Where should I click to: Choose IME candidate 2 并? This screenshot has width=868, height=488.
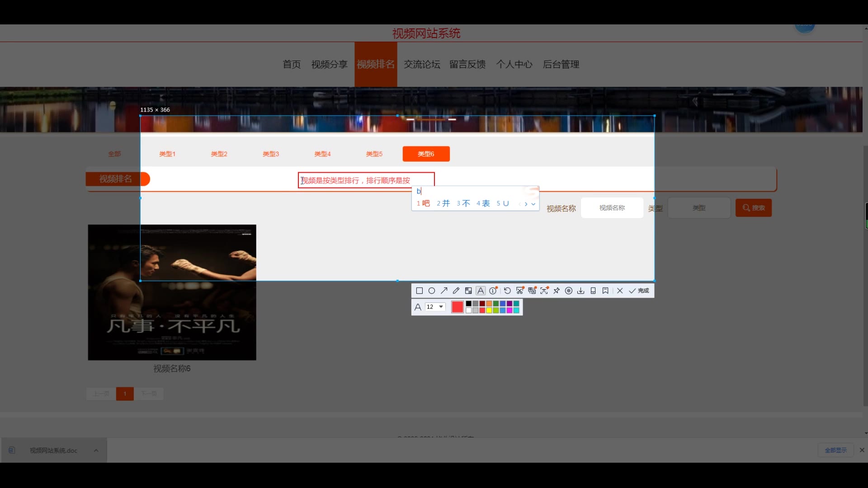coord(443,203)
